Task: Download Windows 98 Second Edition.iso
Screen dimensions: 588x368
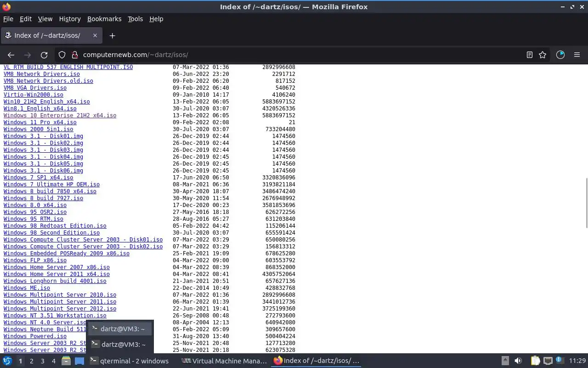Action: (51, 233)
